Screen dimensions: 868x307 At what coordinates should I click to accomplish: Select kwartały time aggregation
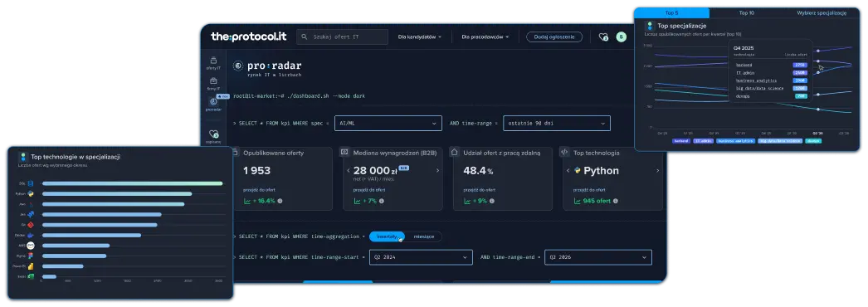pos(387,236)
